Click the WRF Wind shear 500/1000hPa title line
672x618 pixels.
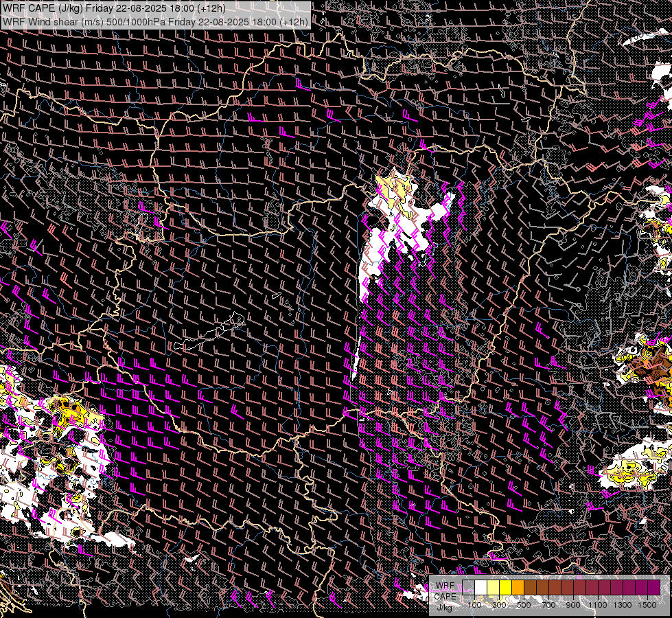(155, 22)
